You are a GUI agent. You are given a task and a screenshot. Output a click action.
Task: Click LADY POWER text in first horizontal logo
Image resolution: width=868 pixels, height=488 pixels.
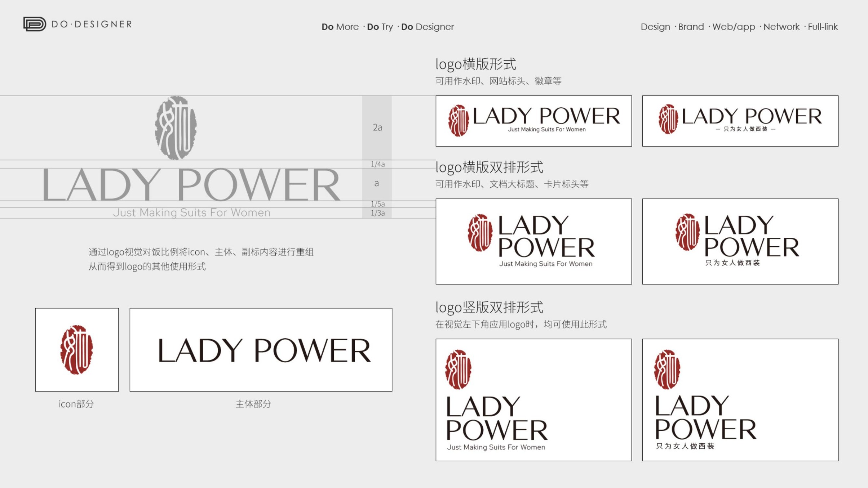546,116
